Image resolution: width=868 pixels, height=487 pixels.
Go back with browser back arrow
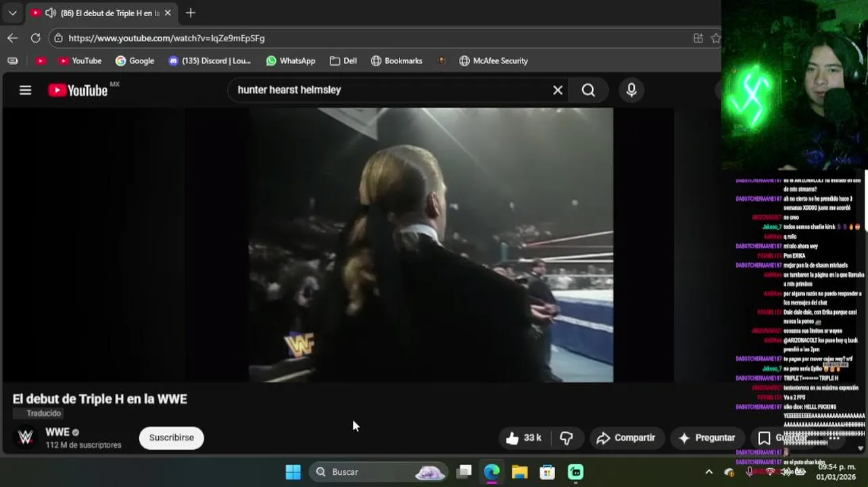(x=12, y=38)
